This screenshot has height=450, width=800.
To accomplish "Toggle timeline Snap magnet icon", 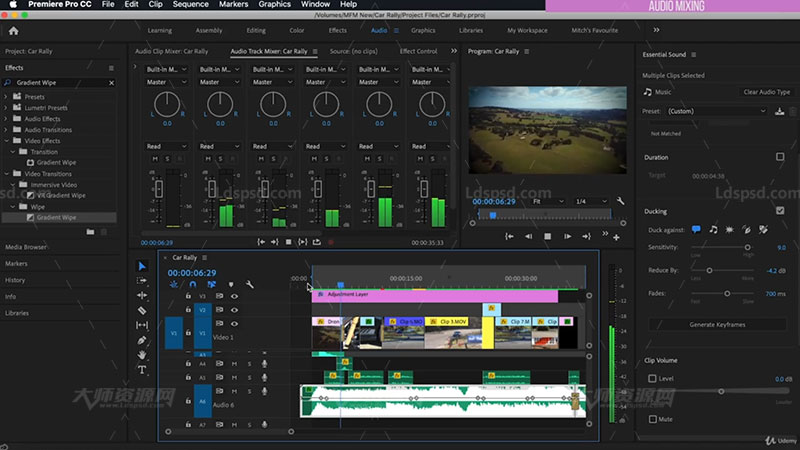I will tap(193, 284).
